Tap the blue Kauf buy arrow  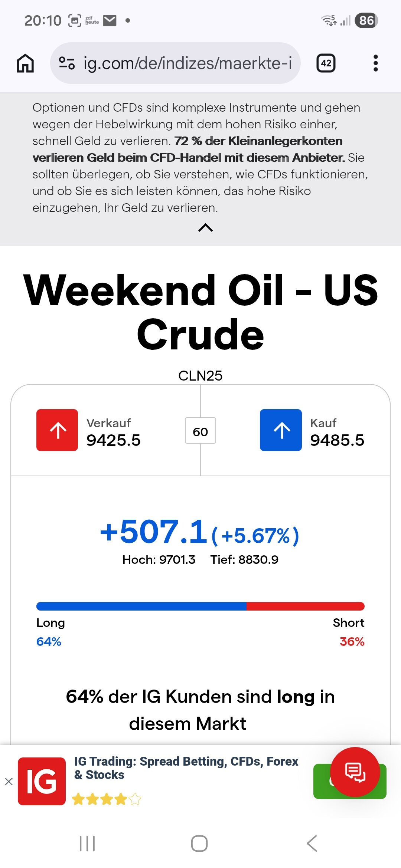pos(281,430)
